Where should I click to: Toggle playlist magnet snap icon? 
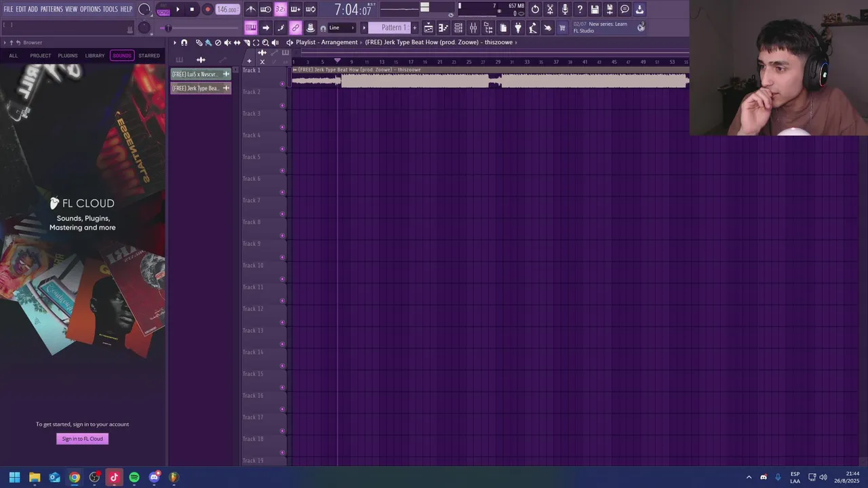(x=184, y=42)
